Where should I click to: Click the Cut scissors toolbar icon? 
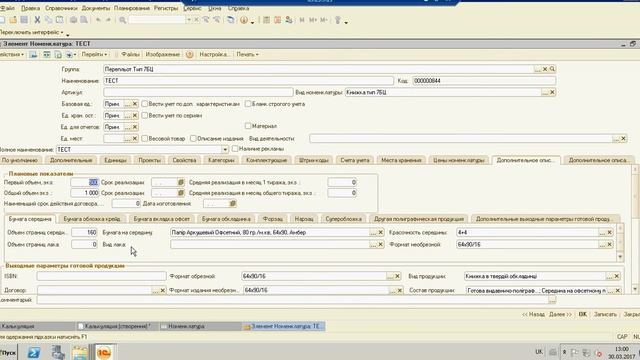coord(37,20)
